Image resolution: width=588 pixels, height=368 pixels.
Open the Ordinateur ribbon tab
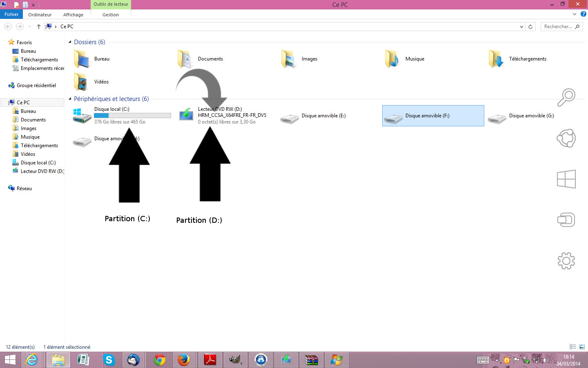40,15
